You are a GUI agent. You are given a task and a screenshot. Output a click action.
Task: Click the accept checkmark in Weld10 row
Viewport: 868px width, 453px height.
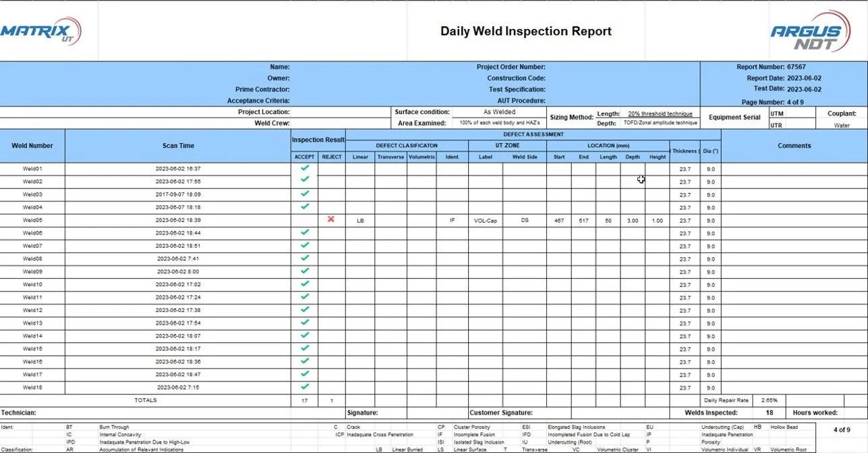point(304,283)
